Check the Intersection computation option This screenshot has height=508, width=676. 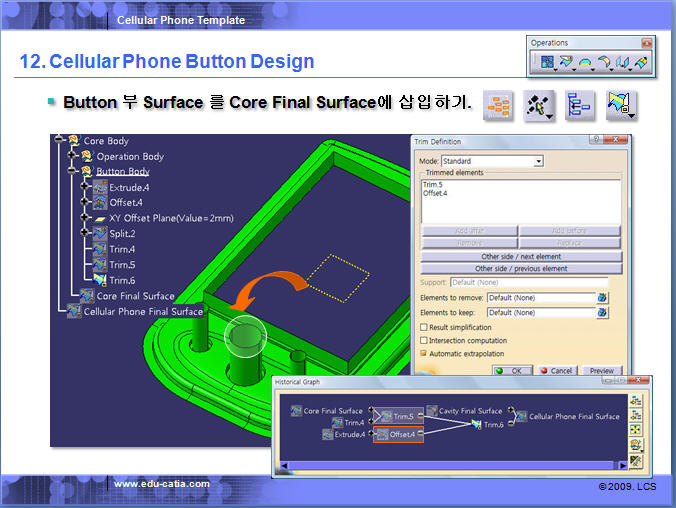[x=425, y=341]
